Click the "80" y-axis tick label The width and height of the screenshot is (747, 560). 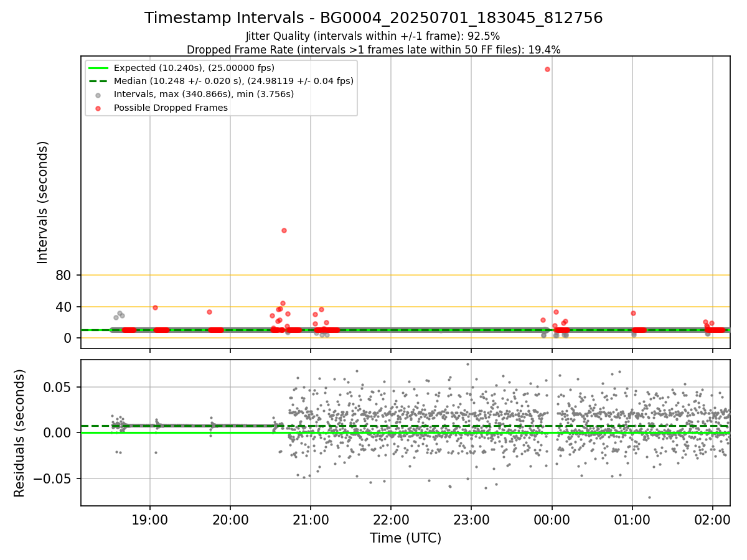65,275
